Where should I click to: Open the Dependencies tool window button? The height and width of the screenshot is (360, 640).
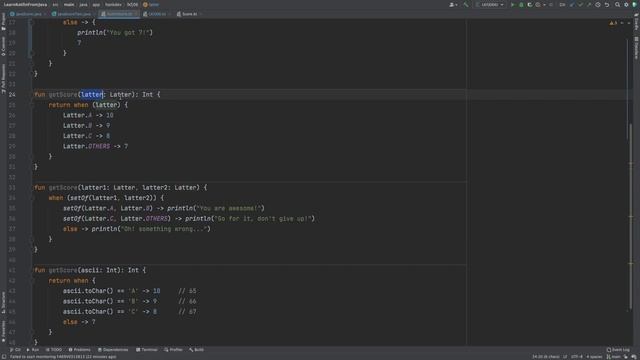pyautogui.click(x=113, y=350)
